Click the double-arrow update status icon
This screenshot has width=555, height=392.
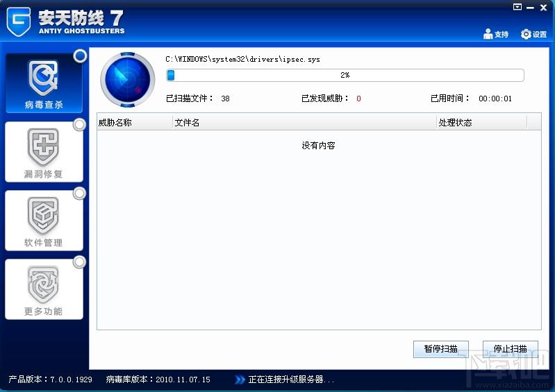240,380
